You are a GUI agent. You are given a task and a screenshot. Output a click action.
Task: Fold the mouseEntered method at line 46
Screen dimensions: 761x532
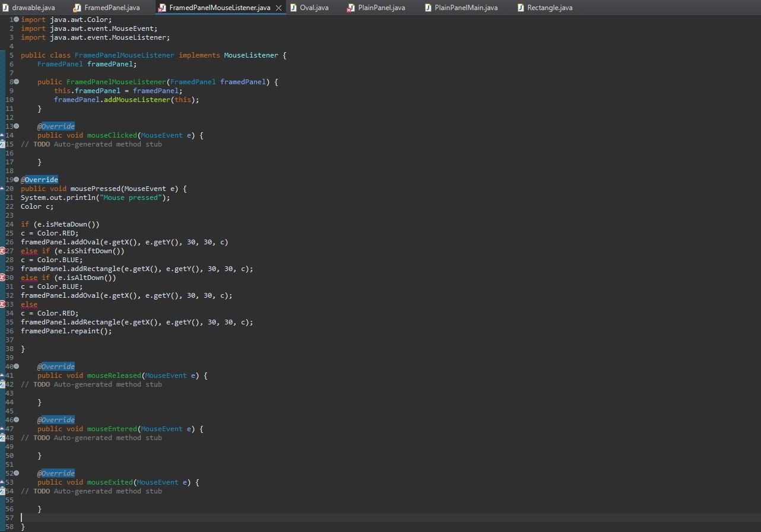(17, 420)
